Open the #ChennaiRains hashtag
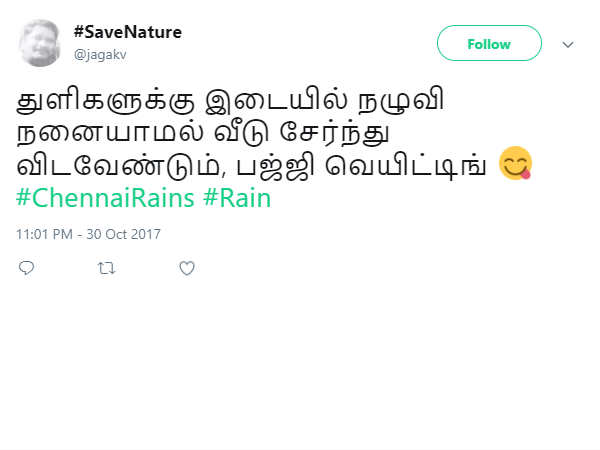The width and height of the screenshot is (600, 450). (106, 197)
